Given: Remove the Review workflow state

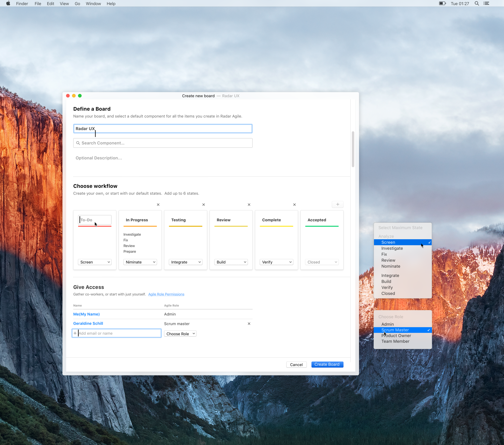Looking at the screenshot, I should 249,205.
